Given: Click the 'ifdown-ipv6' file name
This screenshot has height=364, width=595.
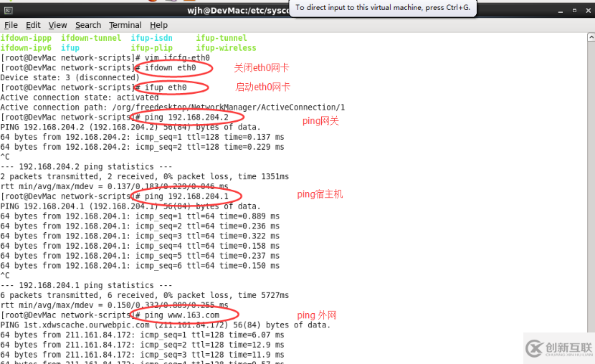Looking at the screenshot, I should pos(26,48).
